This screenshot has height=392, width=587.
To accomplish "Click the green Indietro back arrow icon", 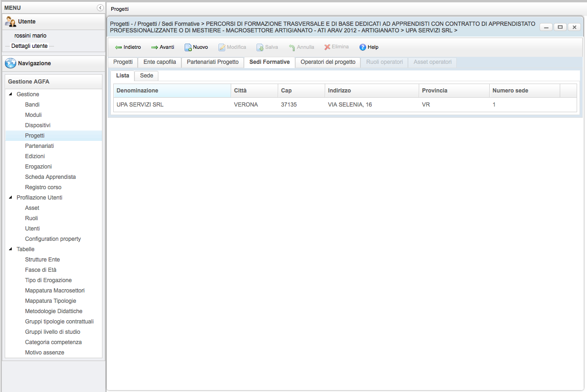I will (x=118, y=47).
